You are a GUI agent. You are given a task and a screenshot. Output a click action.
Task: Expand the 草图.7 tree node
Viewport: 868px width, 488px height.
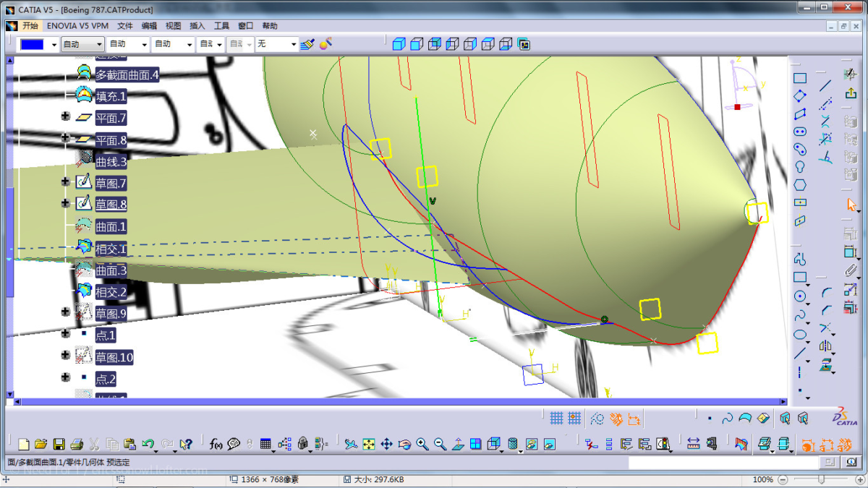[x=66, y=182]
